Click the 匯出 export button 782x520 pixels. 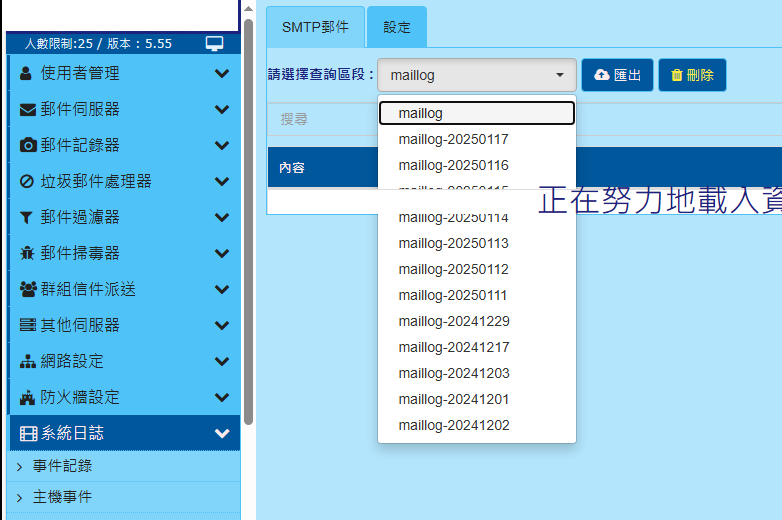tap(617, 75)
